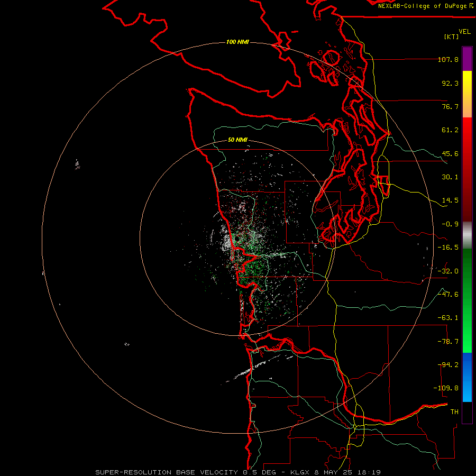Click the SUPER-RESOLUTION BASE VELOCITY caption
This screenshot has width=476, height=476.
point(167,472)
